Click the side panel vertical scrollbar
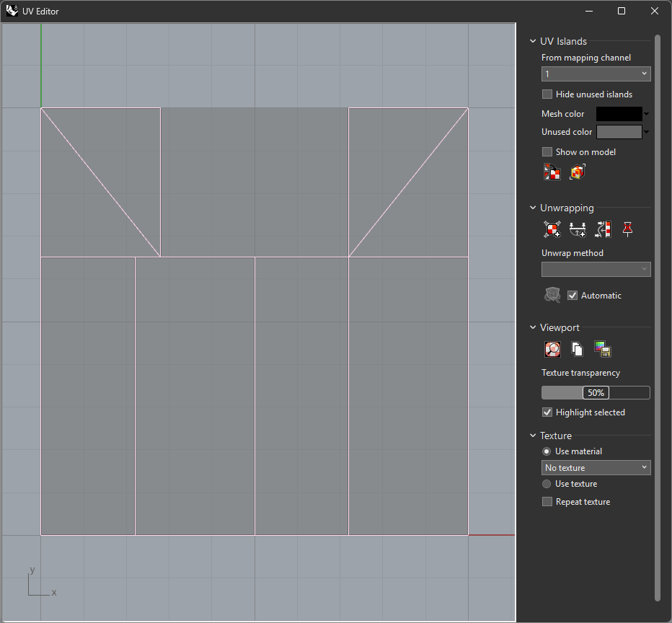 (657, 317)
